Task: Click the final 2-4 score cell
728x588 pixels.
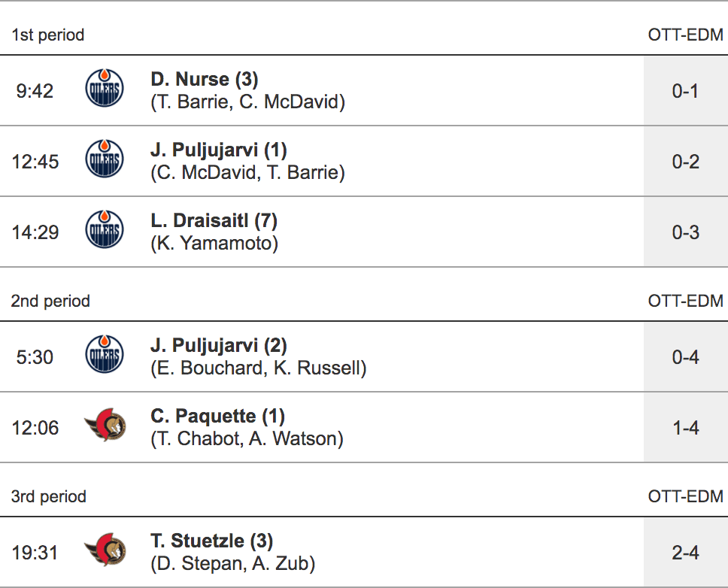Action: pyautogui.click(x=685, y=553)
